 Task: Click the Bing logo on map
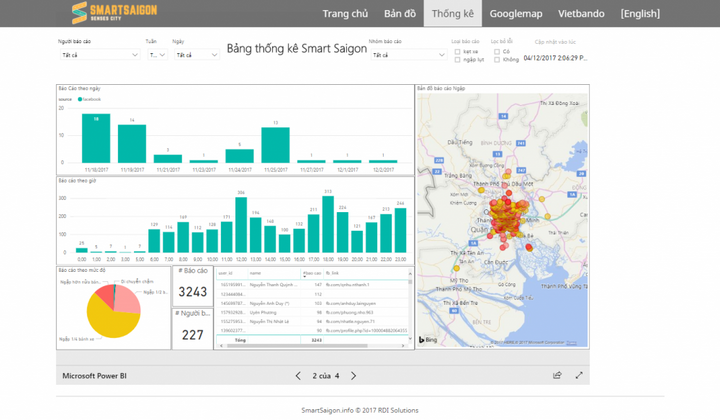428,340
